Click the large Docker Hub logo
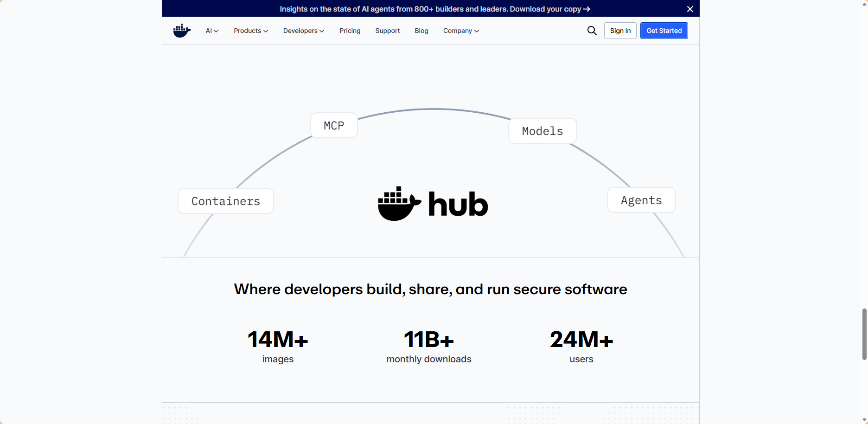 point(433,204)
